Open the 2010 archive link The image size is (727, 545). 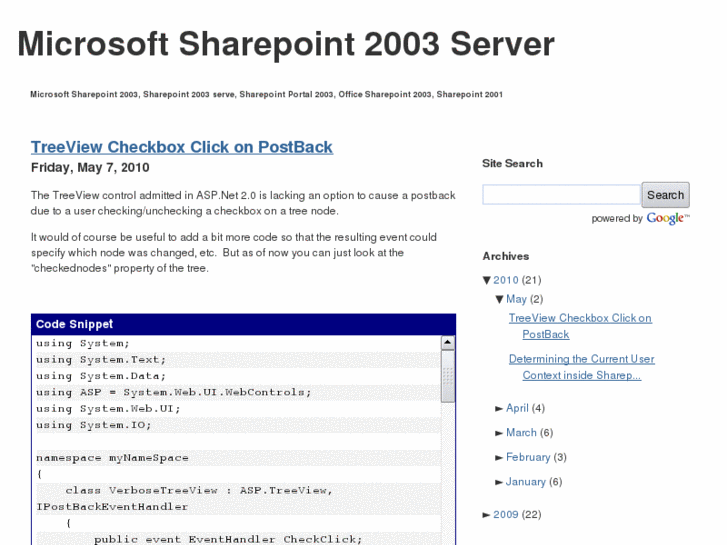coord(505,280)
